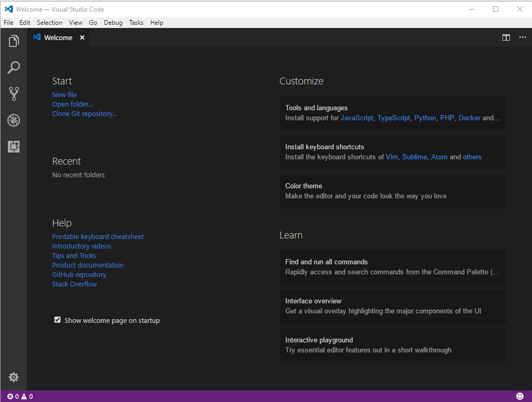The height and width of the screenshot is (402, 532).
Task: Open the Go menu
Action: tap(93, 22)
